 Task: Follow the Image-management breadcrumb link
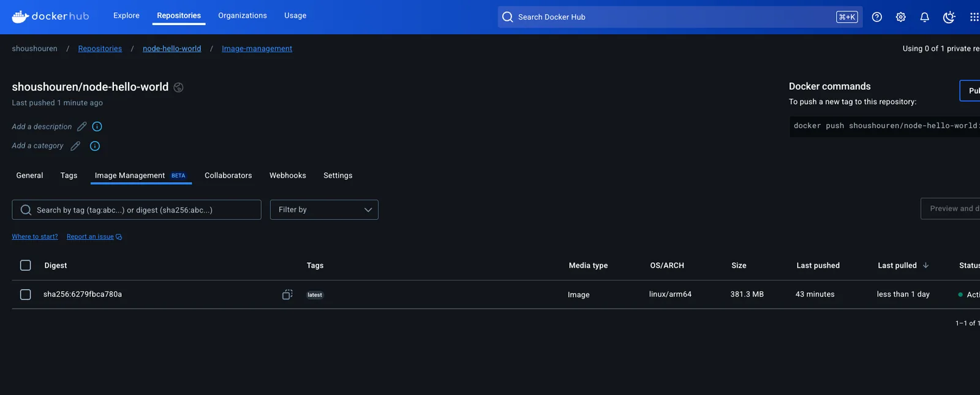pyautogui.click(x=257, y=48)
